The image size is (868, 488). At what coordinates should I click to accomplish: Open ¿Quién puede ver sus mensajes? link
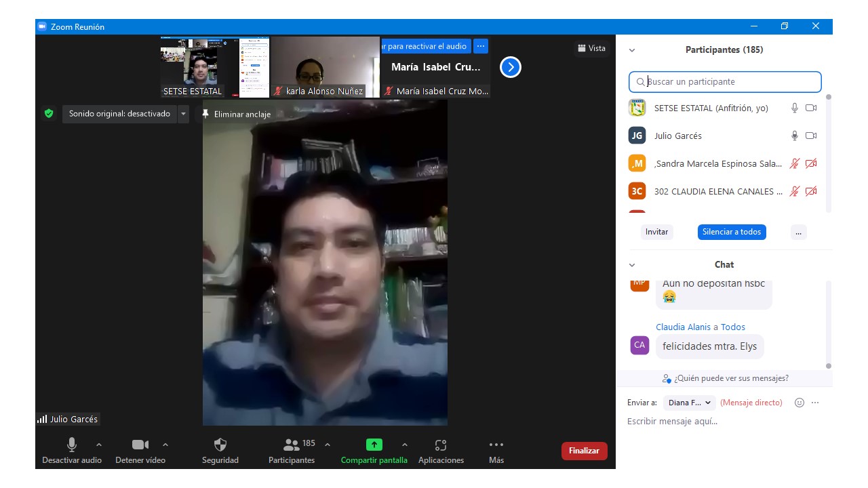click(731, 378)
